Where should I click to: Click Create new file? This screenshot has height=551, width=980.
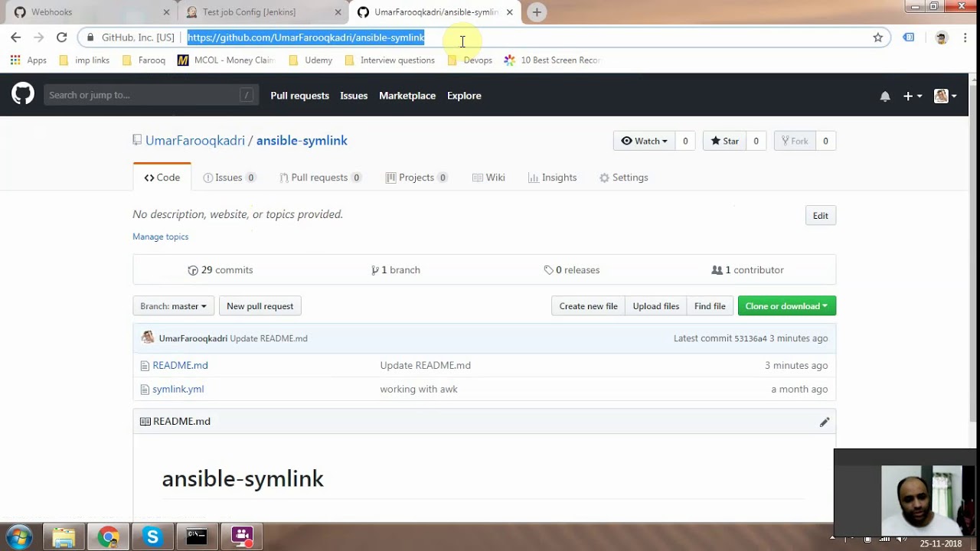[588, 306]
